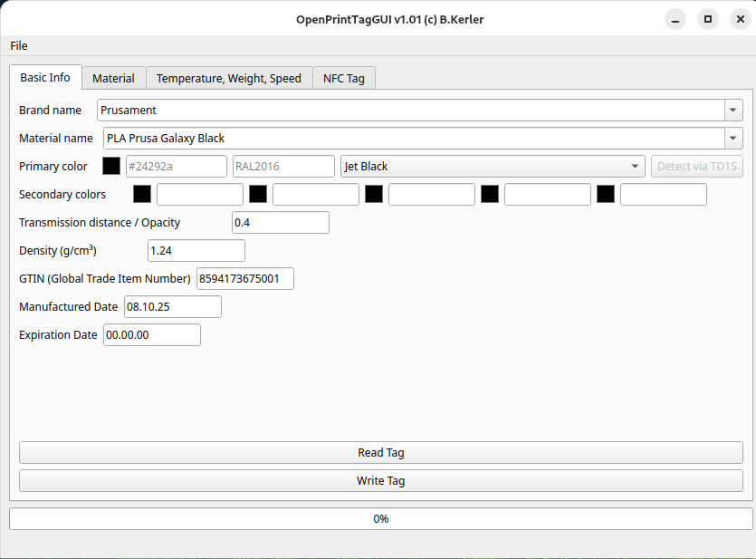Click the Read Tag button
This screenshot has width=756, height=559.
(381, 452)
